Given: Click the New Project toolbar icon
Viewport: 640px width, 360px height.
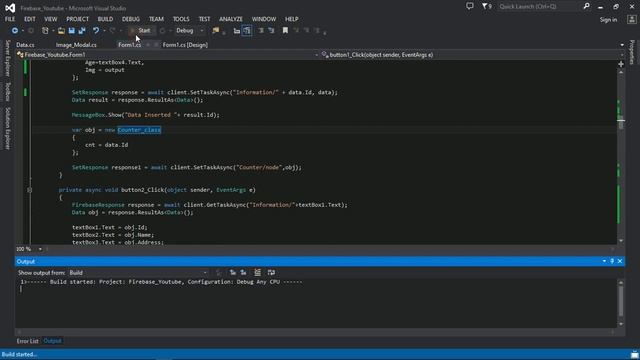Looking at the screenshot, I should (45, 31).
